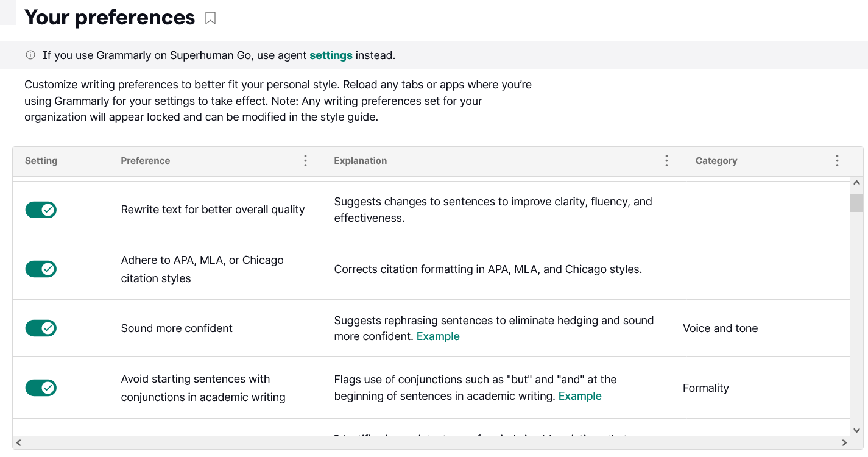Bookmark the Your preferences page
The height and width of the screenshot is (457, 868).
tap(210, 18)
